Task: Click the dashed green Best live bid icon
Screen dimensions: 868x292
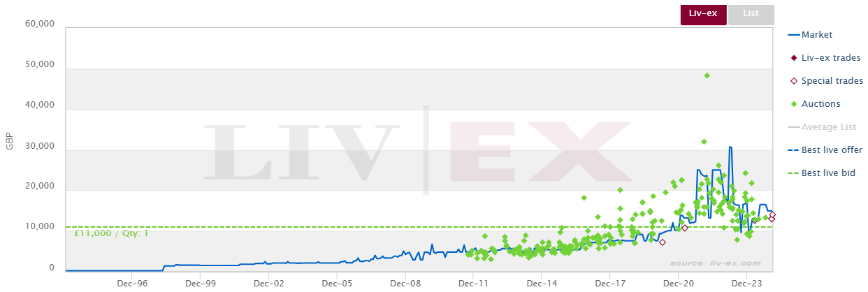Action: [793, 173]
